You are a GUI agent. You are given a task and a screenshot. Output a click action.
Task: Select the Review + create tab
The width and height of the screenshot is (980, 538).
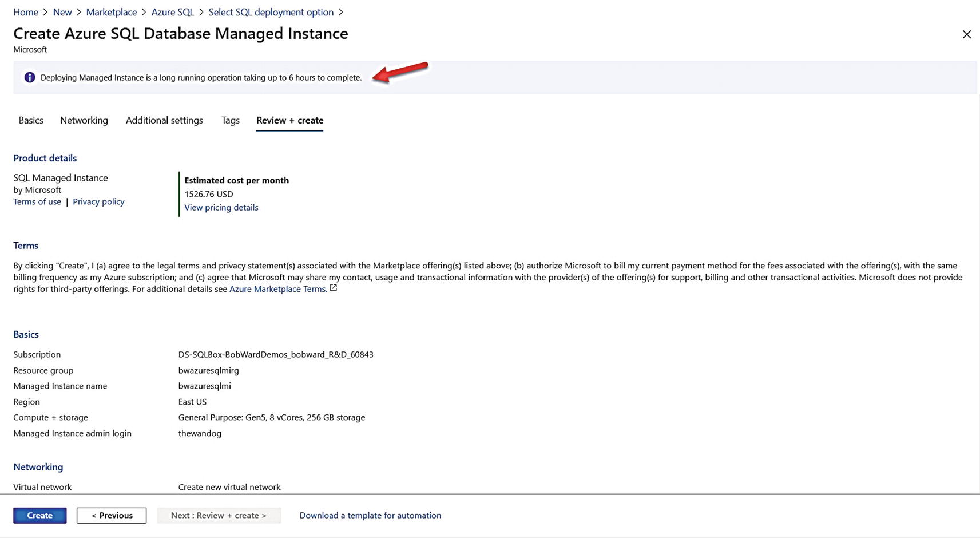(x=290, y=120)
